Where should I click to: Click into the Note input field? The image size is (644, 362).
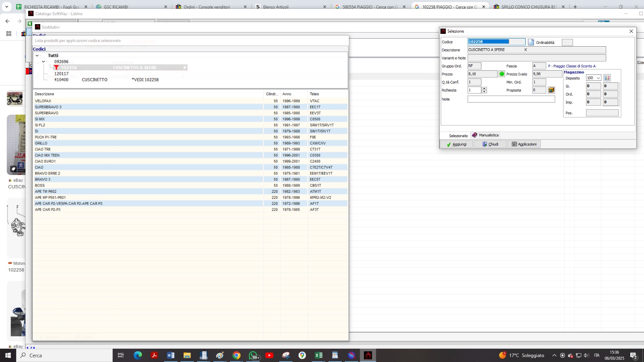(511, 99)
